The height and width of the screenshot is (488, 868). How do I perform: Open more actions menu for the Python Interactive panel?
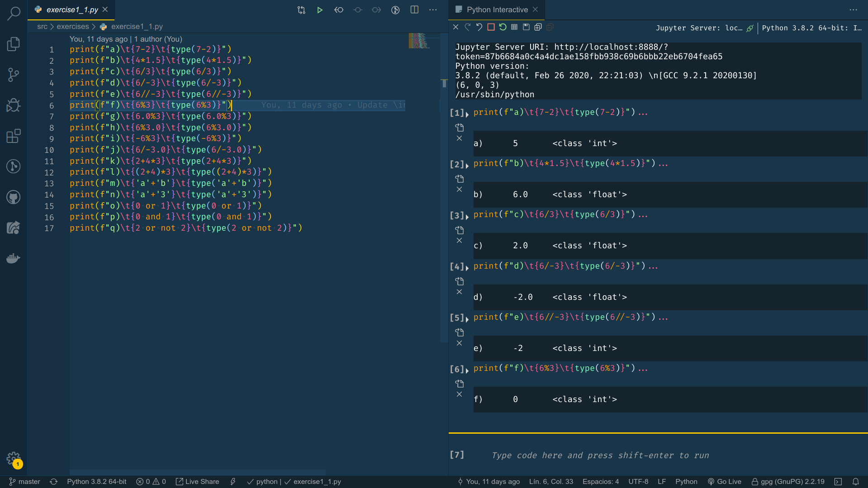point(853,10)
